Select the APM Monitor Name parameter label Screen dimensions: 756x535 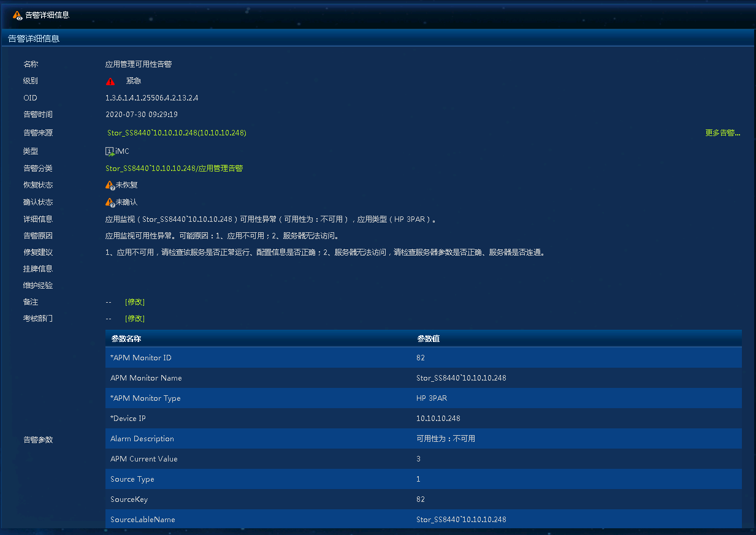[x=146, y=378]
